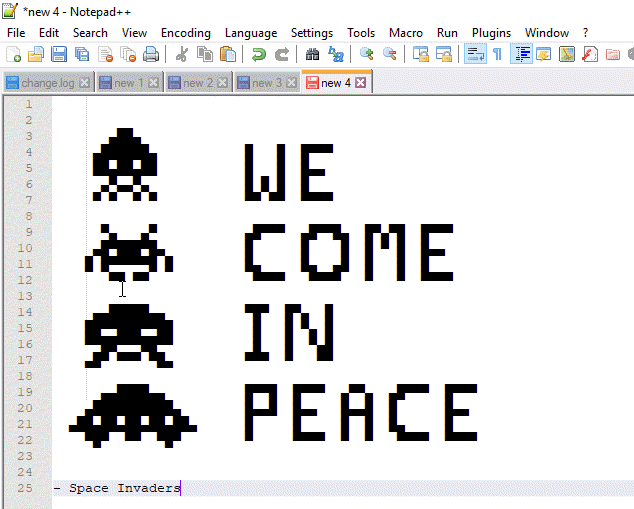The width and height of the screenshot is (634, 509).
Task: Open the Run menu
Action: point(447,33)
